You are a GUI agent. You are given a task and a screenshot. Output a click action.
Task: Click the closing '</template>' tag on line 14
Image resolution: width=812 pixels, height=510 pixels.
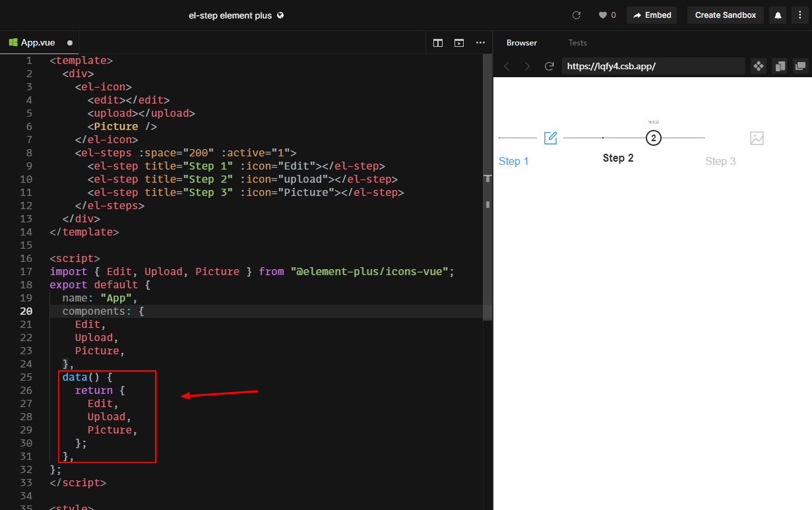pos(84,232)
